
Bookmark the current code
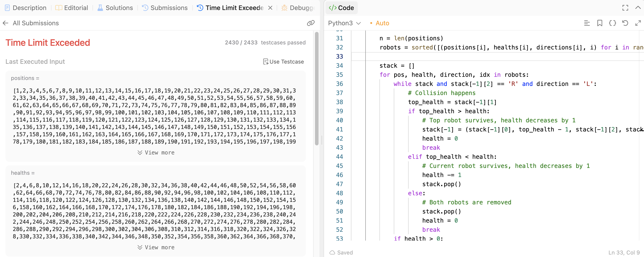pos(600,23)
